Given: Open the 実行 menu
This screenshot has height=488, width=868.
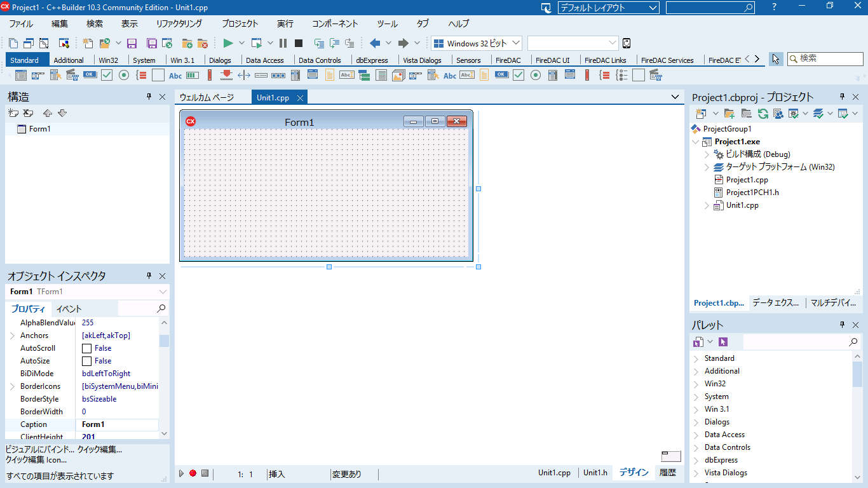Looking at the screenshot, I should (284, 24).
